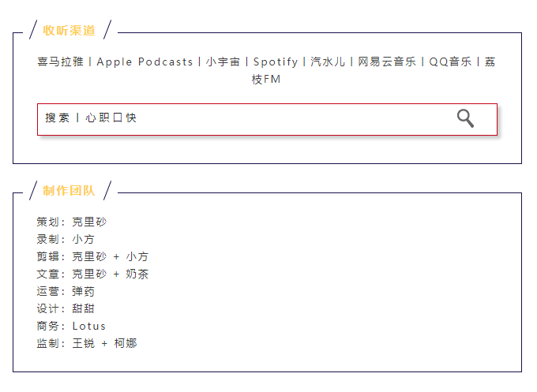Select the 喜马拉雅 channel text
Viewport: 537px width, 392px height.
click(x=60, y=62)
